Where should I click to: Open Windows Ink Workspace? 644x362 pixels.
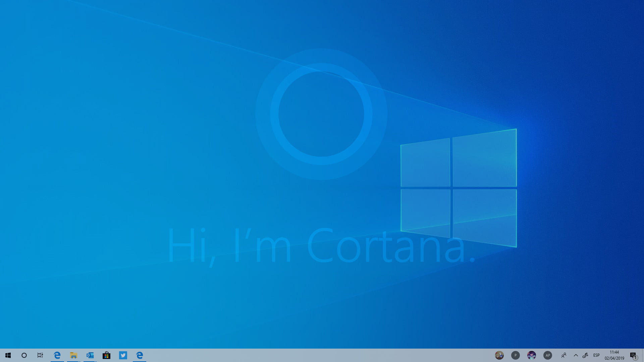[586, 355]
